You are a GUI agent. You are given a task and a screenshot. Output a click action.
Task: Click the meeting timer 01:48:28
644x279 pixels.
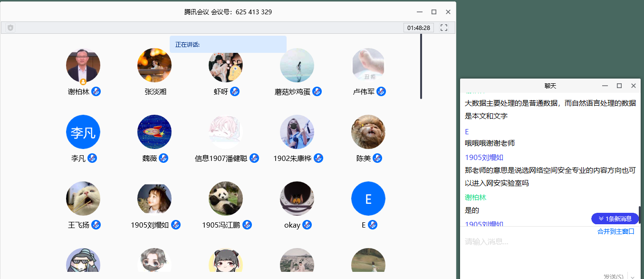[418, 28]
